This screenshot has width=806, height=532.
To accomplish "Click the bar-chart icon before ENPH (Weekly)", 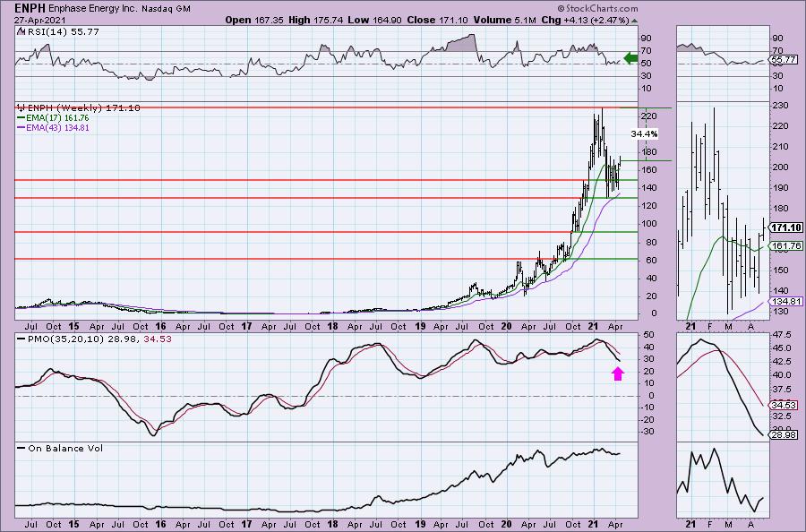I will [21, 107].
